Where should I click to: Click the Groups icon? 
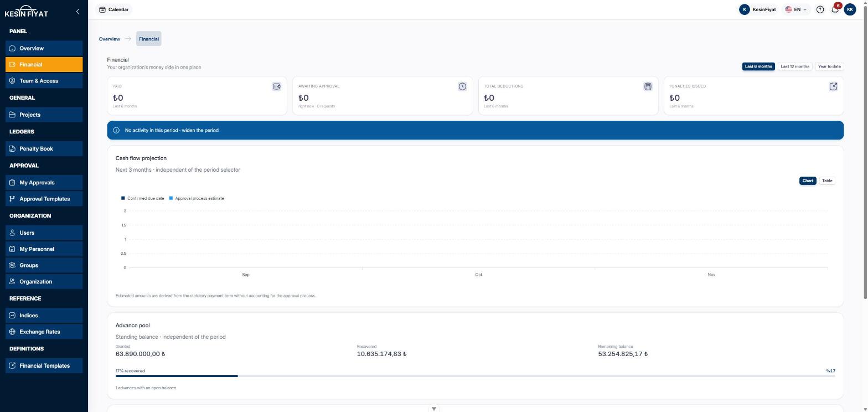(x=13, y=265)
